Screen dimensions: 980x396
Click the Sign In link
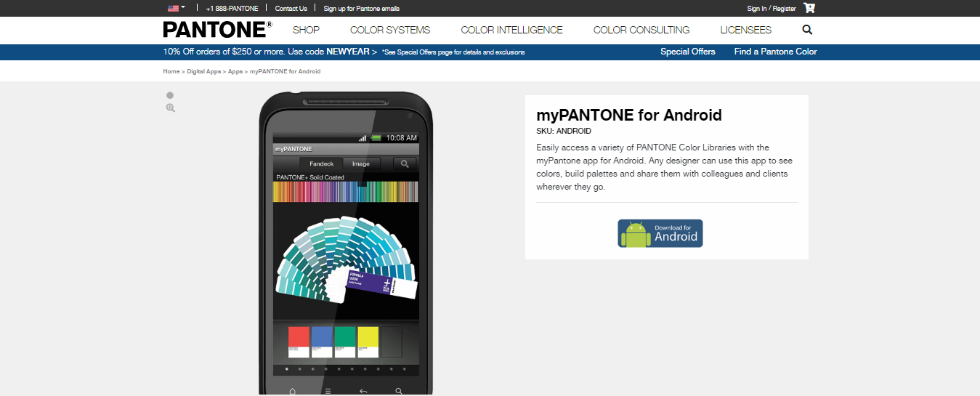click(x=757, y=9)
